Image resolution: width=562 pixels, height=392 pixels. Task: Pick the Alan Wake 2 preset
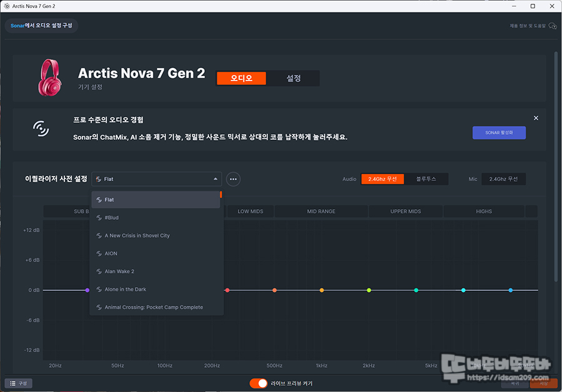pyautogui.click(x=155, y=272)
